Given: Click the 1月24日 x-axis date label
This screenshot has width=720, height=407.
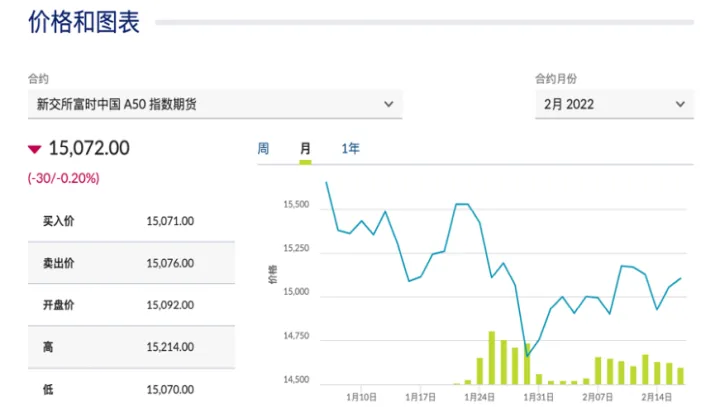Looking at the screenshot, I should pos(479,397).
